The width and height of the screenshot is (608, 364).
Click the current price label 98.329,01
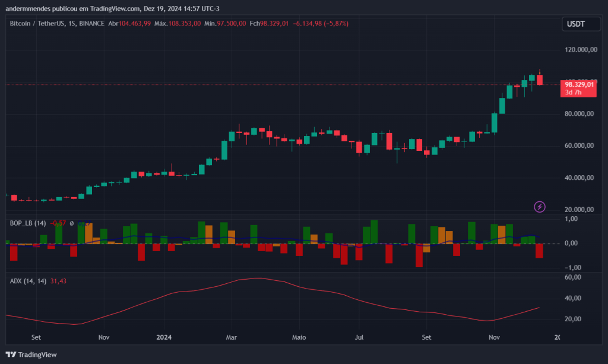coord(579,84)
